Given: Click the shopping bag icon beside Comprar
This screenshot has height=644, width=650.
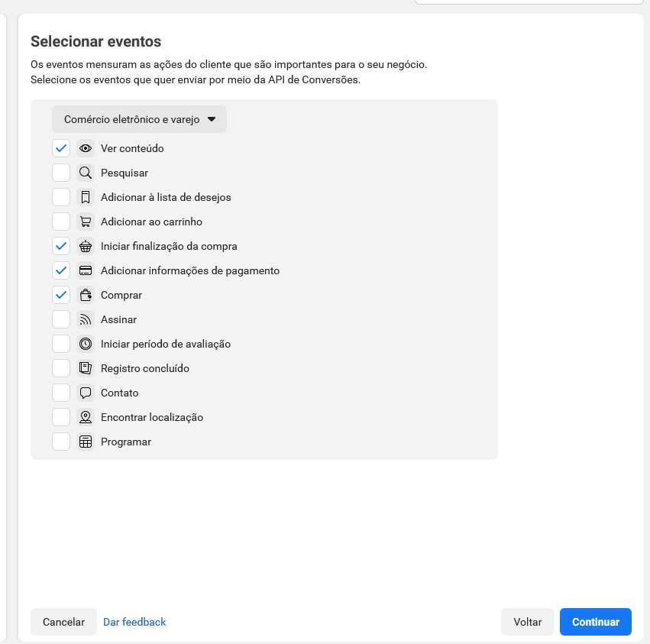Looking at the screenshot, I should (x=86, y=295).
